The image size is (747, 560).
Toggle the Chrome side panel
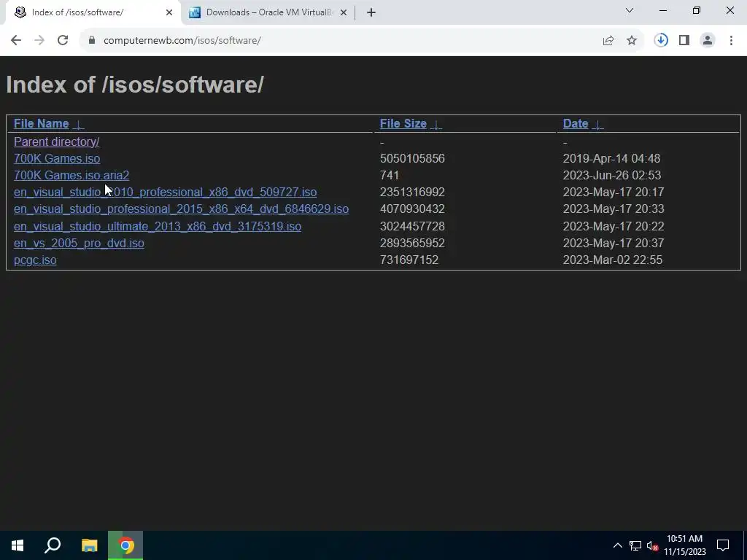tap(684, 41)
